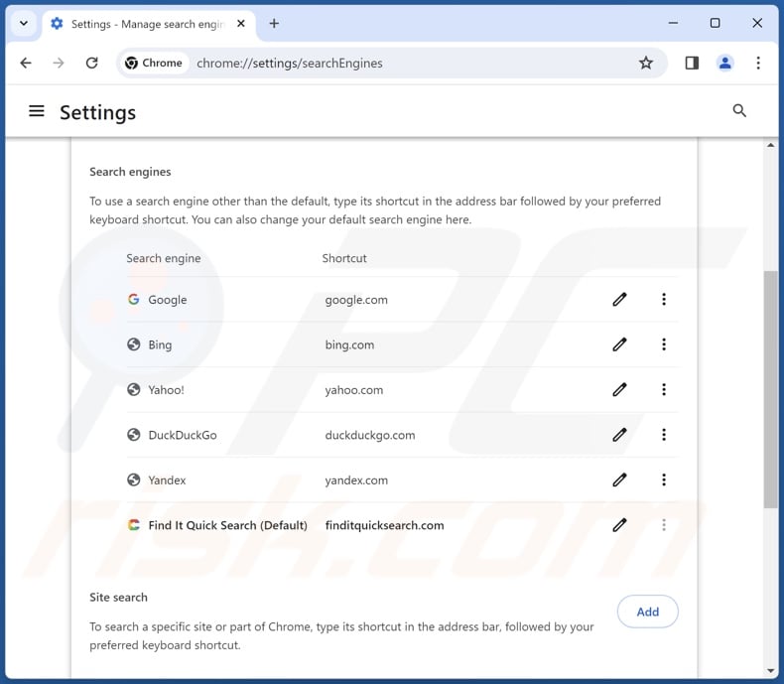Open a new tab with plus button

coord(274,23)
